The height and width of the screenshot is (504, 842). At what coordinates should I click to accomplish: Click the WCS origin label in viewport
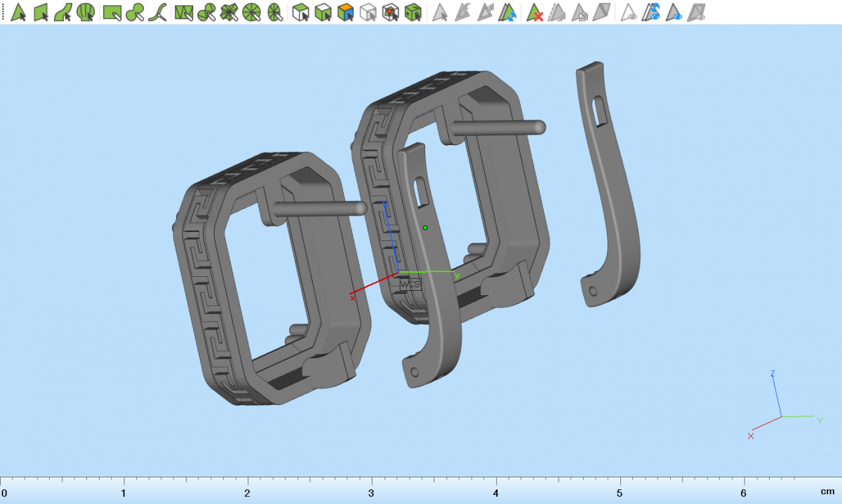point(410,284)
